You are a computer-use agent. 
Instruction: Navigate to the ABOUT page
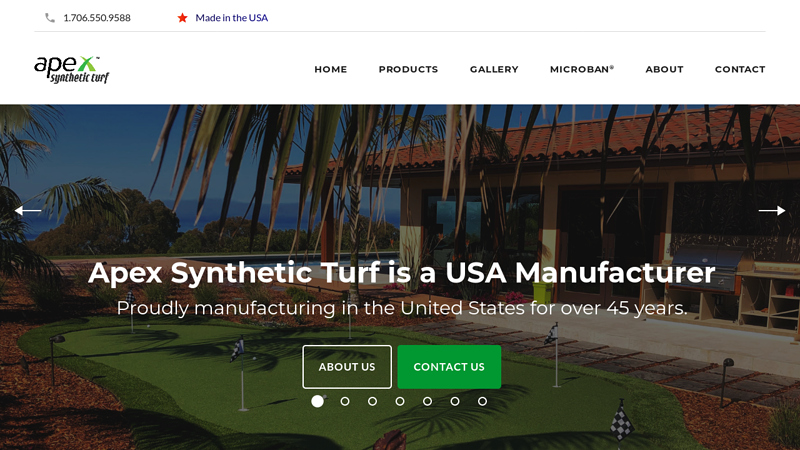pyautogui.click(x=664, y=69)
